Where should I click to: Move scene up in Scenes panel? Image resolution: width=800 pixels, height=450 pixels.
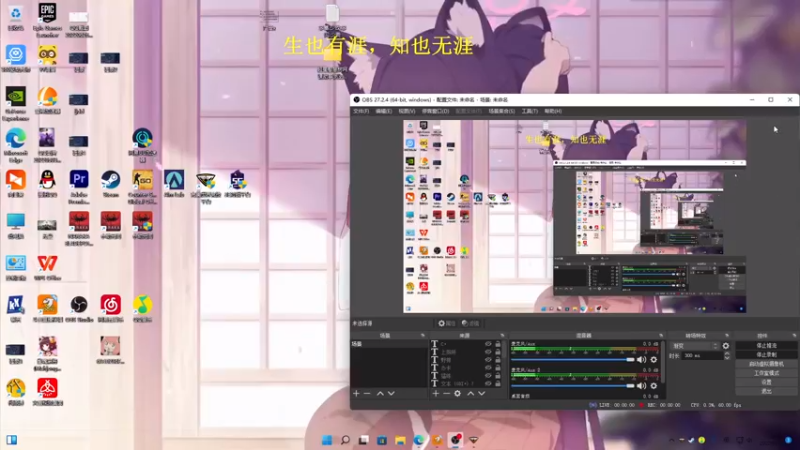380,393
